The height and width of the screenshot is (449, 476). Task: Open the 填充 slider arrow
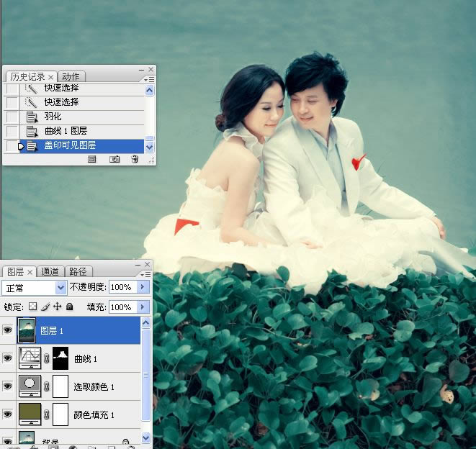coord(142,307)
